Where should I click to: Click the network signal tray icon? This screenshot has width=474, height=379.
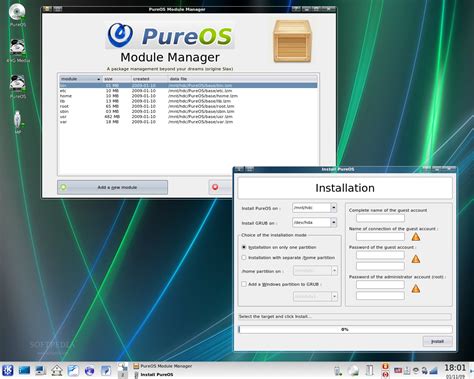[x=433, y=370]
